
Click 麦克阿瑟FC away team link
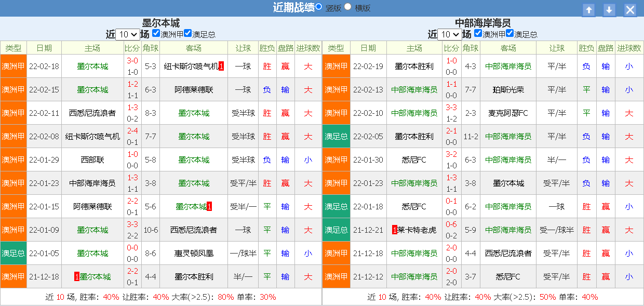(x=508, y=113)
